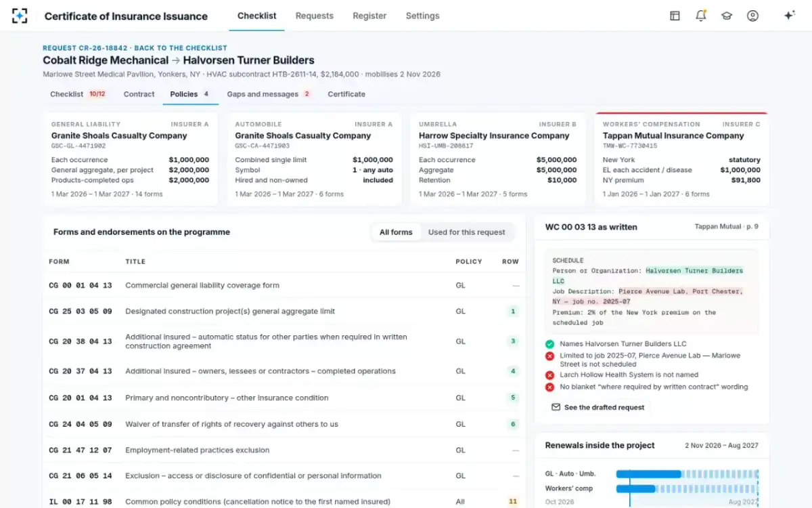The height and width of the screenshot is (508, 812).
Task: Open the layout panel icon
Action: (x=675, y=16)
